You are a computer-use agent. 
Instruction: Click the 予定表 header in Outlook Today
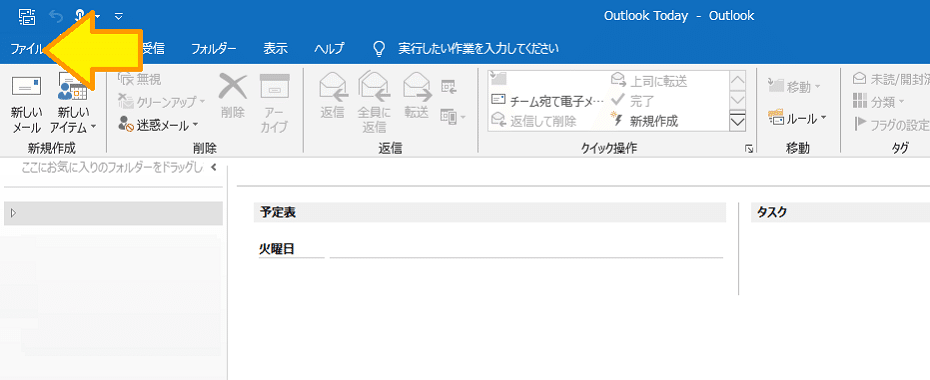(x=278, y=212)
